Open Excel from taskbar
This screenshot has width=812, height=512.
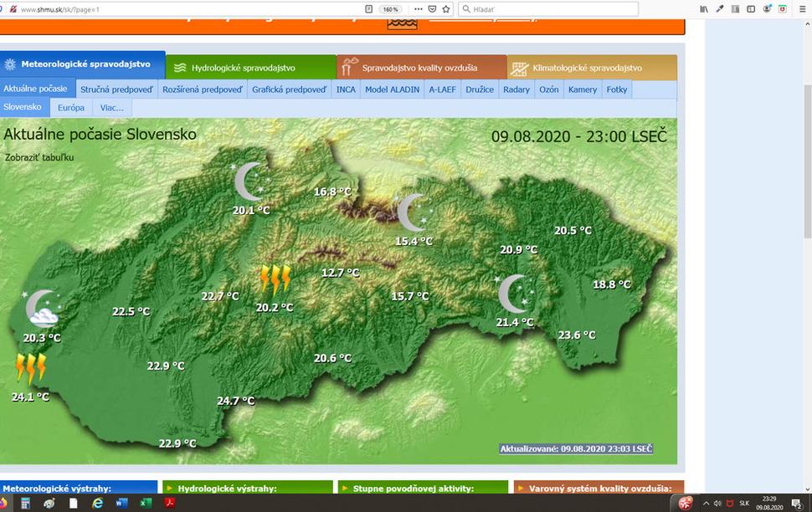(x=146, y=503)
